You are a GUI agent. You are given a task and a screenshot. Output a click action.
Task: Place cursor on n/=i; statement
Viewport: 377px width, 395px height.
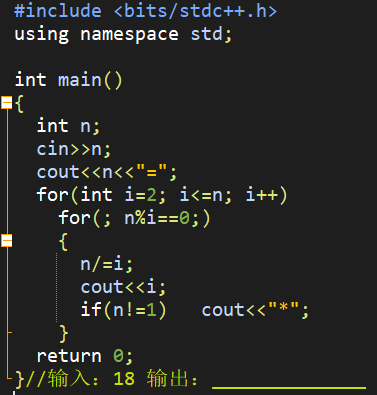click(x=107, y=264)
